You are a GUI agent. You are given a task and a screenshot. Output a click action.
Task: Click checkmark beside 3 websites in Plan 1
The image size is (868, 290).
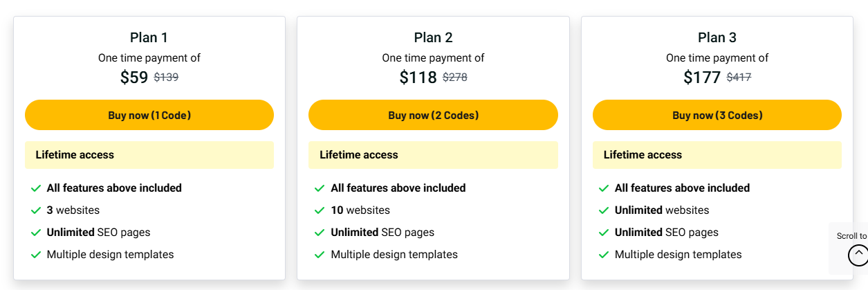tap(36, 210)
